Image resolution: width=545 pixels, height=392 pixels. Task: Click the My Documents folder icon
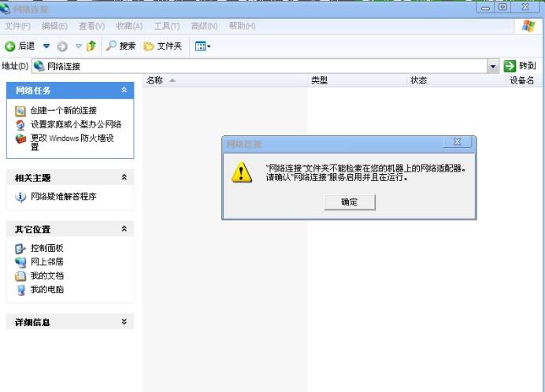coord(20,276)
